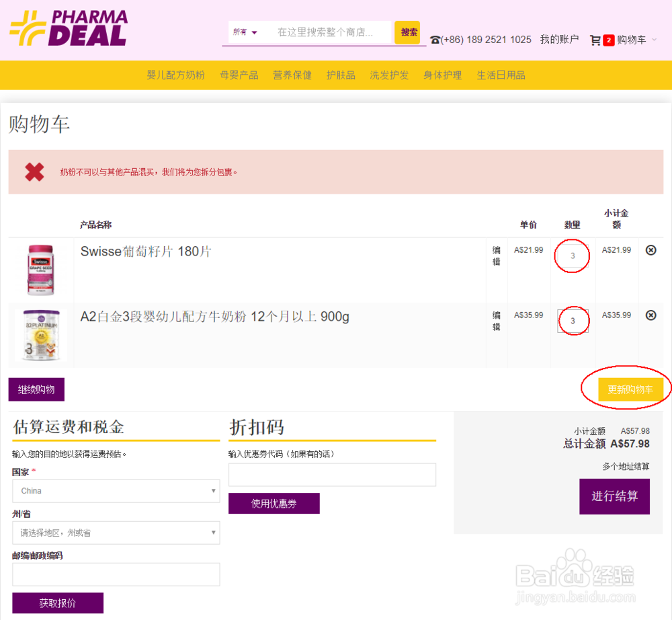Click the shopping cart icon in header
672x620 pixels.
tap(595, 40)
